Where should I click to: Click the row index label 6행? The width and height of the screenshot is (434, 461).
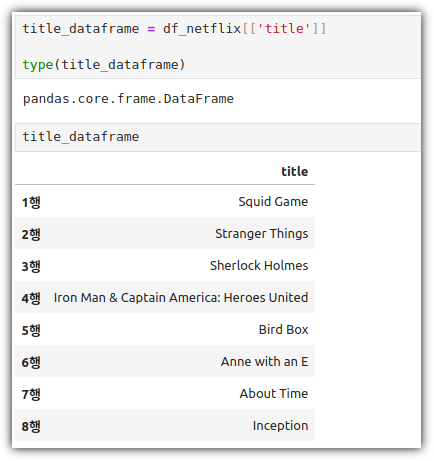coord(31,362)
